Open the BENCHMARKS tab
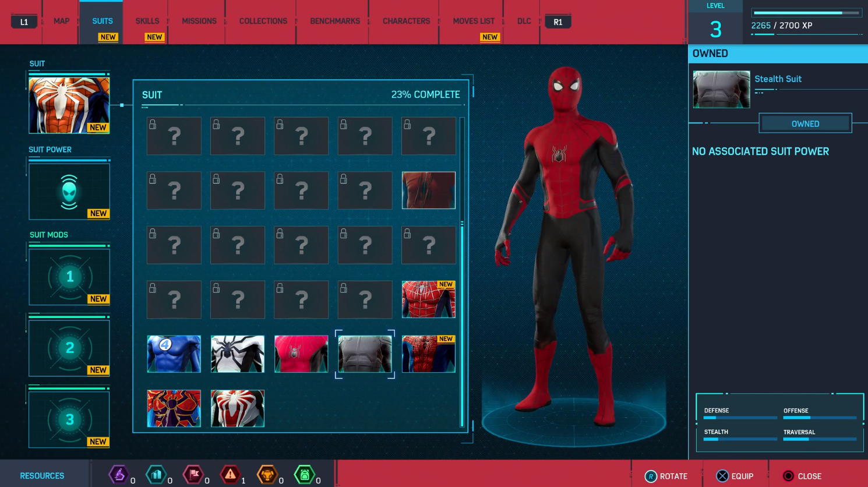The height and width of the screenshot is (487, 868). [x=335, y=21]
